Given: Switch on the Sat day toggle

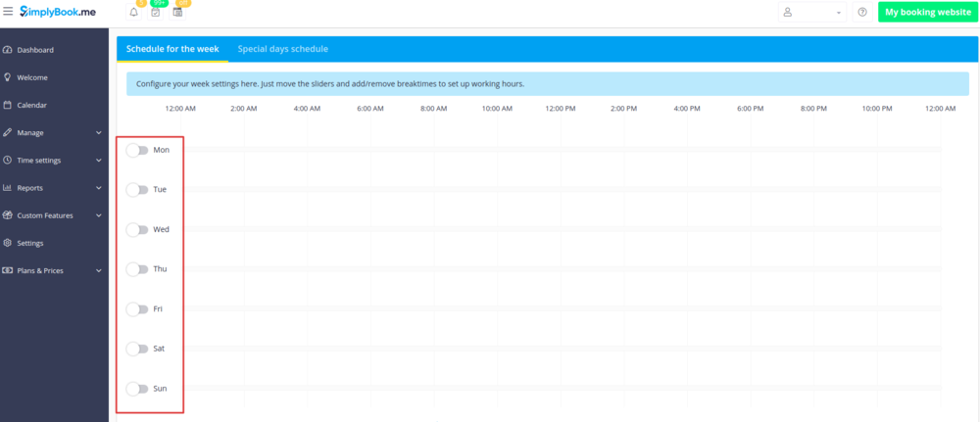Looking at the screenshot, I should coord(137,349).
